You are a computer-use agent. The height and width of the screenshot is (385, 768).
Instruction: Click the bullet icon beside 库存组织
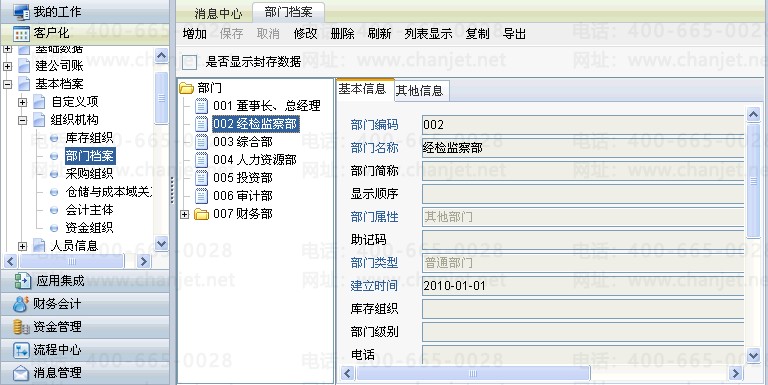[x=54, y=138]
